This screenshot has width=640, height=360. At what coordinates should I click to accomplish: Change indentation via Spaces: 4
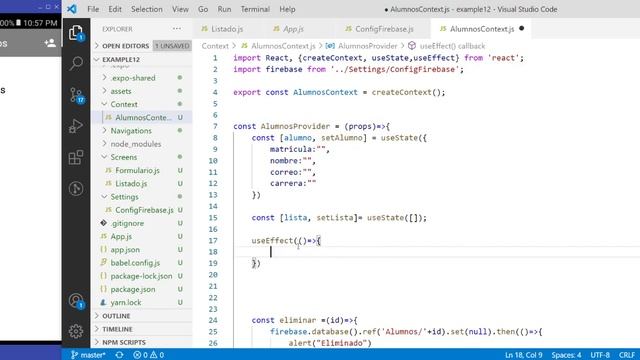click(x=567, y=355)
